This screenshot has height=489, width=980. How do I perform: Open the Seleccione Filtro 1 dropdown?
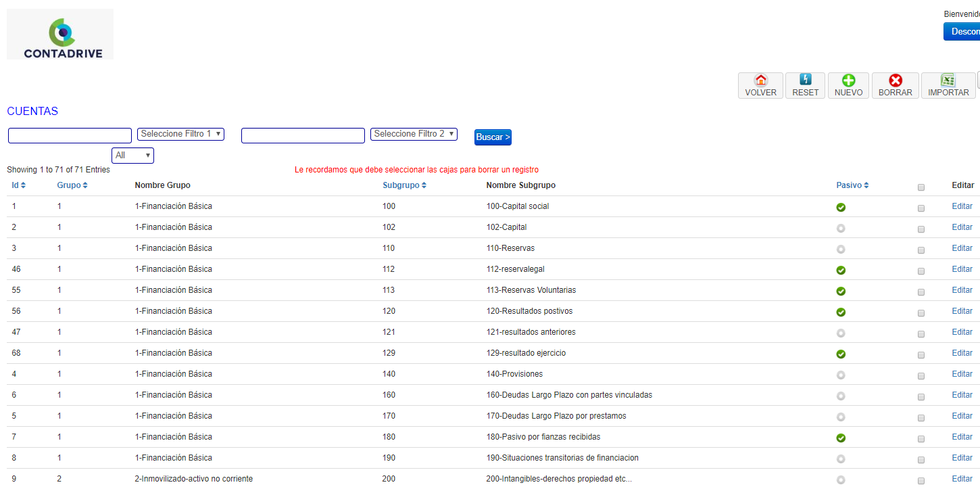click(x=180, y=134)
